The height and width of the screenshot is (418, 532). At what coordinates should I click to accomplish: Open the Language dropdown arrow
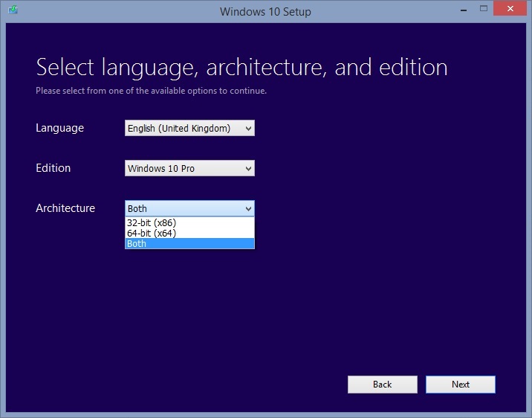click(248, 129)
